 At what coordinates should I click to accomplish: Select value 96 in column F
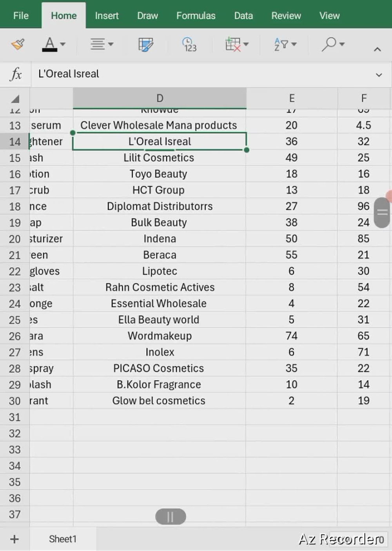coord(364,206)
